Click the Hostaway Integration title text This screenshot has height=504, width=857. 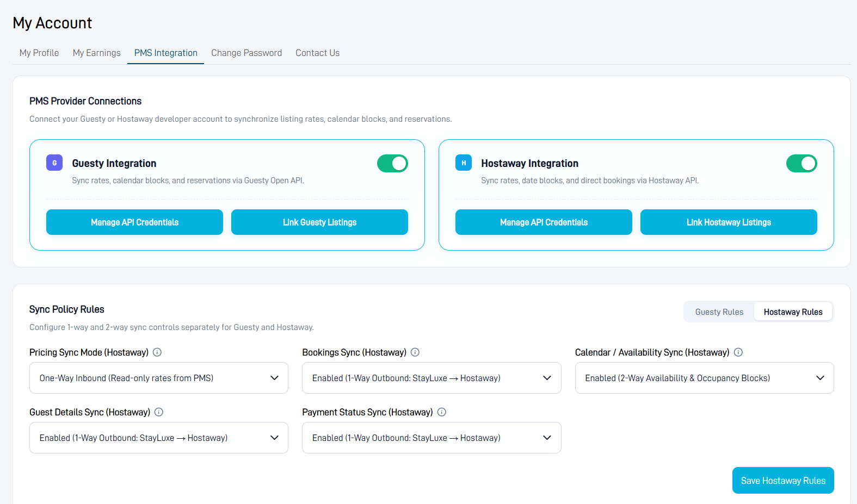(x=530, y=164)
